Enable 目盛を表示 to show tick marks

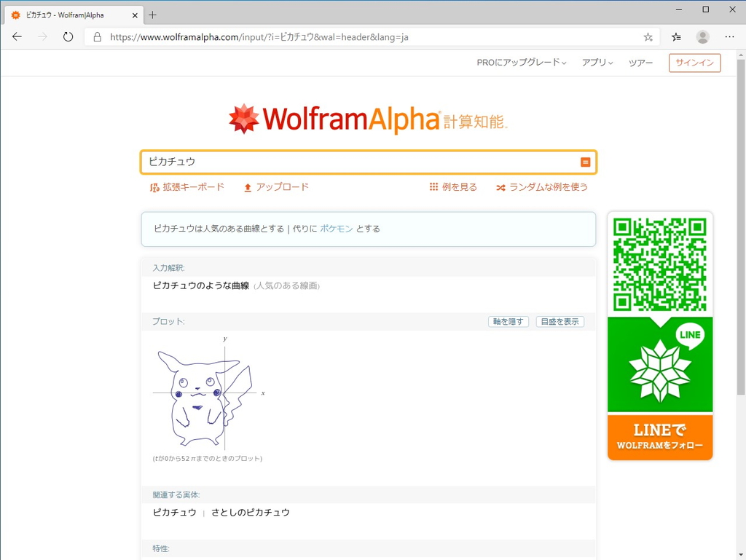pos(559,321)
